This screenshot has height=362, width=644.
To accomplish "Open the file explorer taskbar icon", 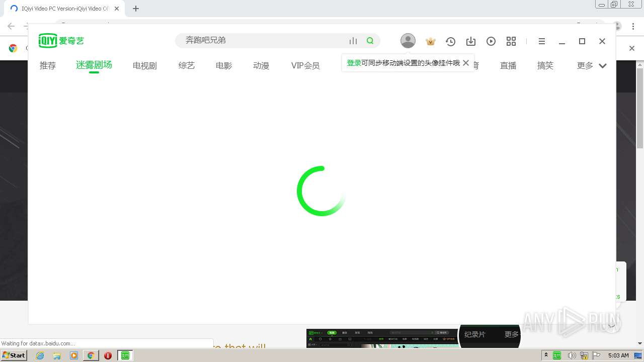I will click(57, 355).
